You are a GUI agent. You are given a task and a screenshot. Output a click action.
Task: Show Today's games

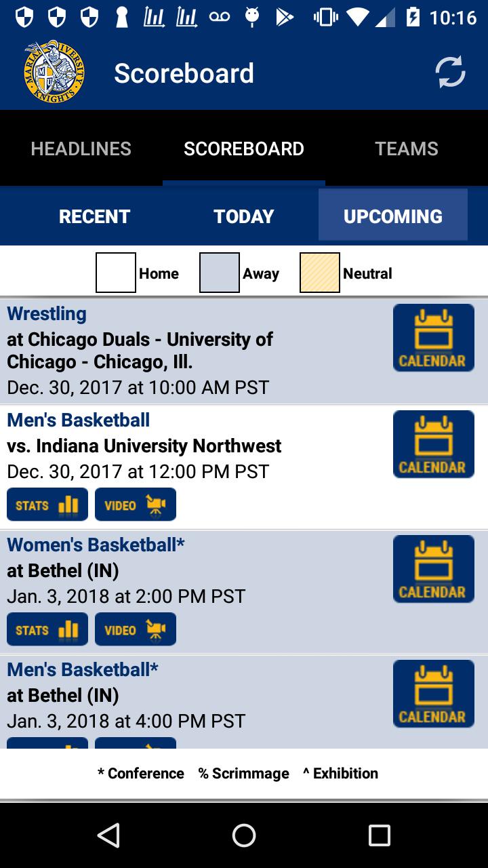click(244, 216)
